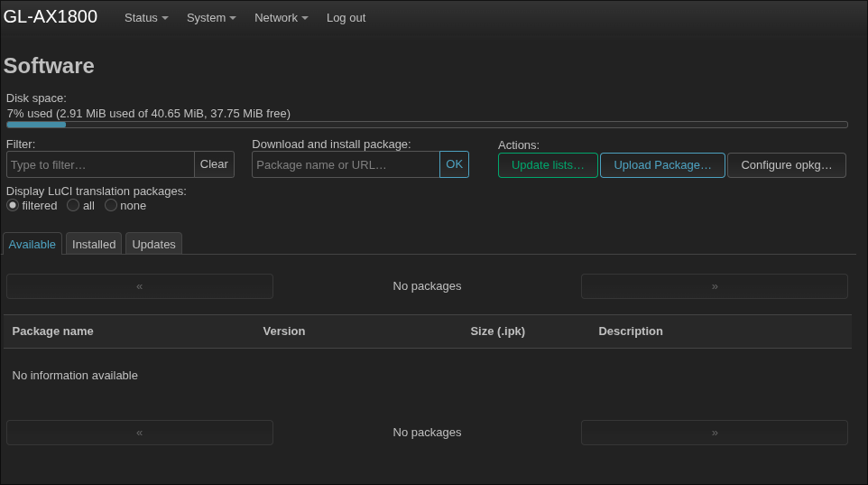This screenshot has height=485, width=868.
Task: Select the filtered translation radio option
Action: pyautogui.click(x=13, y=206)
